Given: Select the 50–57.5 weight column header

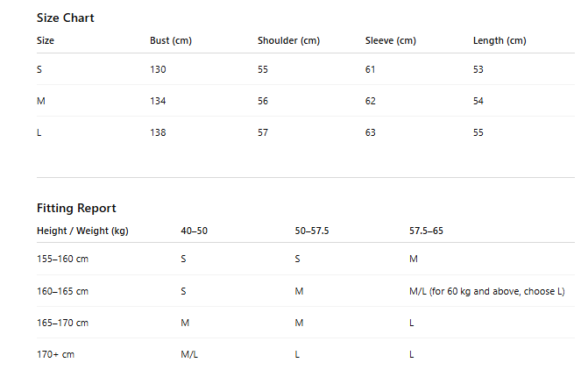Looking at the screenshot, I should click(x=312, y=231).
